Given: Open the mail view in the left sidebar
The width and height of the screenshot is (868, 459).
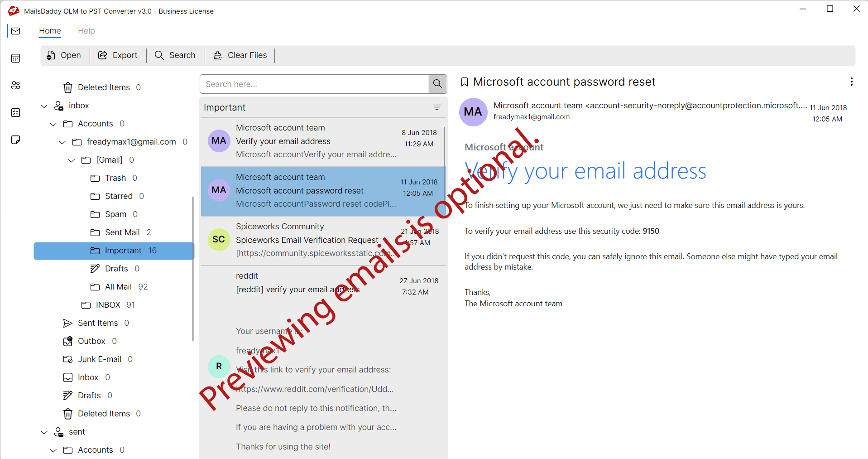Looking at the screenshot, I should click(16, 31).
